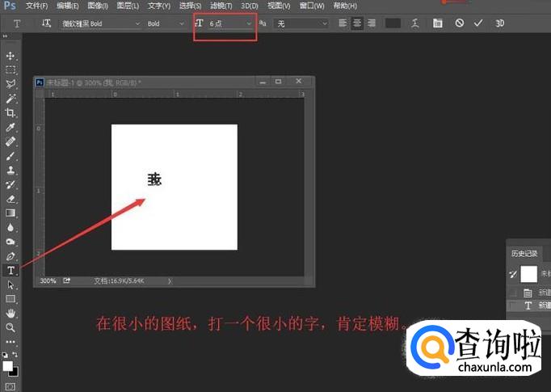Expand the document info arrow in status bar
The height and width of the screenshot is (392, 551).
170,281
